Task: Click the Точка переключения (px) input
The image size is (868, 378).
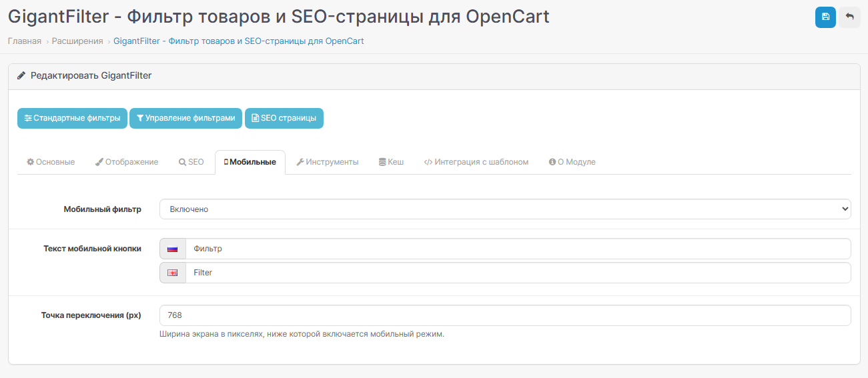Action: pyautogui.click(x=505, y=315)
